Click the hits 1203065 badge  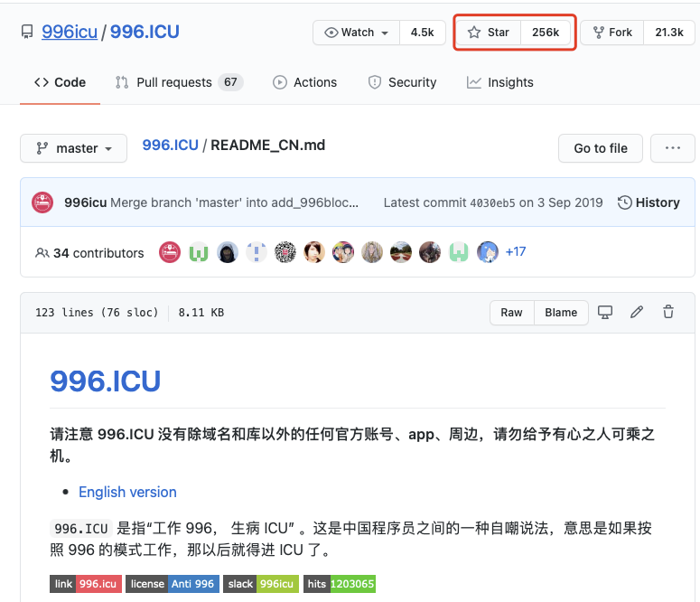pos(340,584)
